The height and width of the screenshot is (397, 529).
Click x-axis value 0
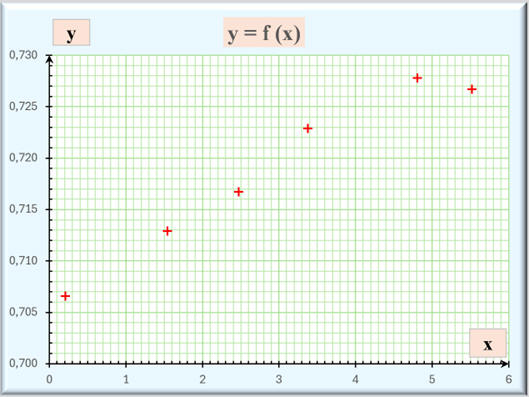(49, 379)
